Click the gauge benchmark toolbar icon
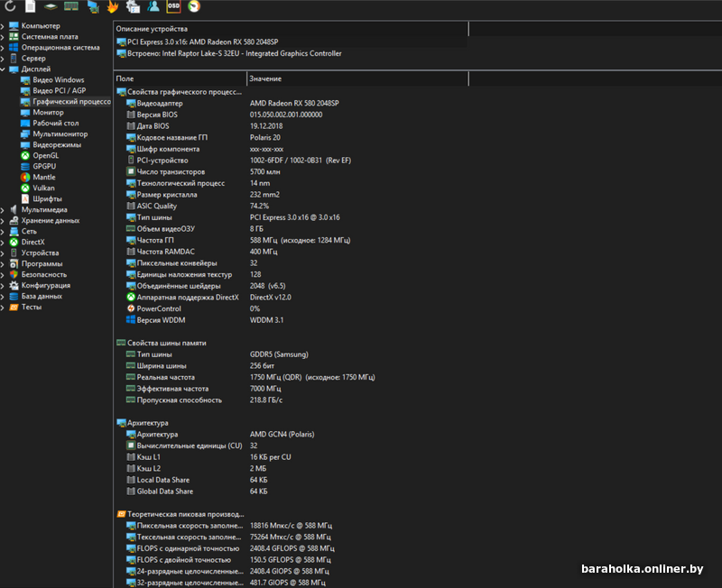 [x=194, y=6]
